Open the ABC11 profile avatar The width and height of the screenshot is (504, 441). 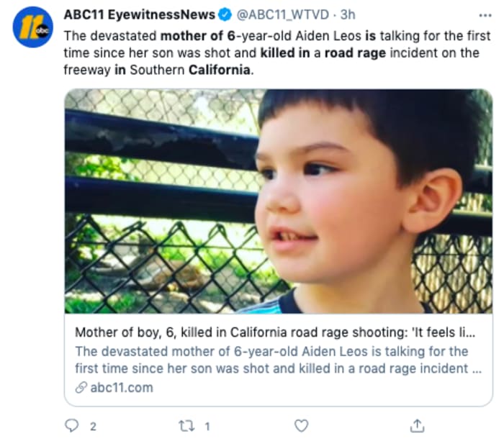32,27
